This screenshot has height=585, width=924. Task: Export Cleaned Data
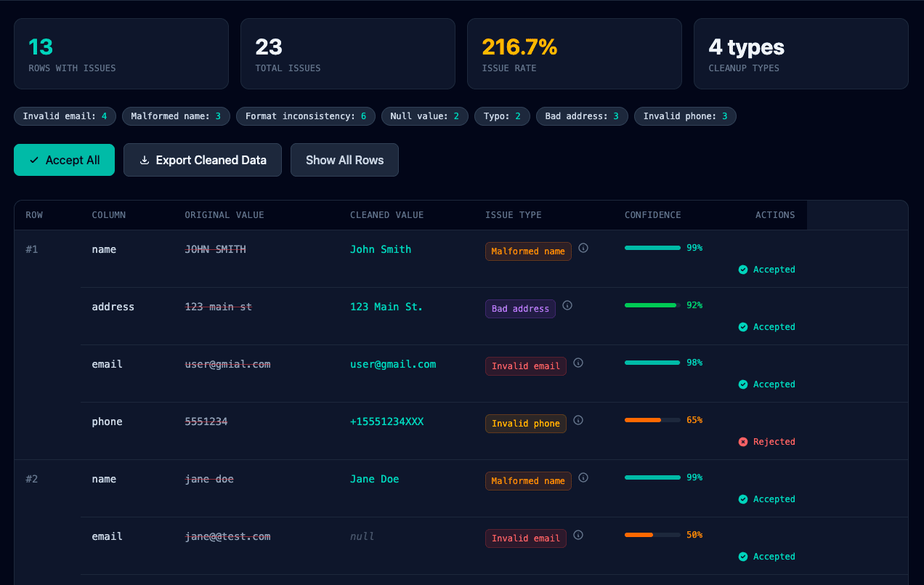point(203,160)
